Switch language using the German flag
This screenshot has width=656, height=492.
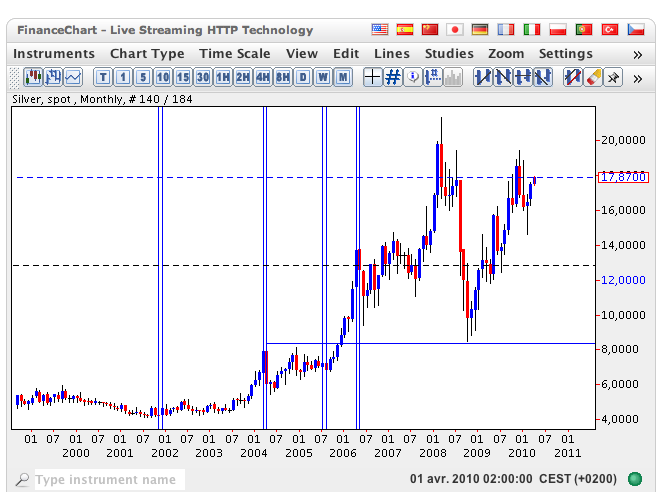[480, 30]
